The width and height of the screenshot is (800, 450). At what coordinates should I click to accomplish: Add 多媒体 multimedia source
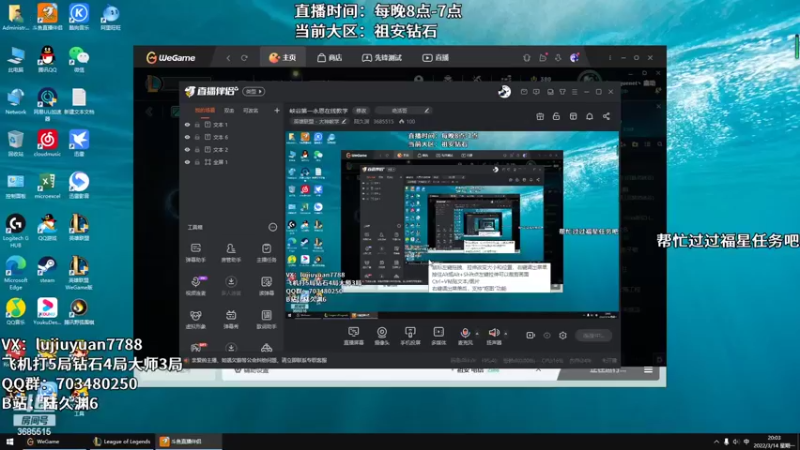[438, 336]
